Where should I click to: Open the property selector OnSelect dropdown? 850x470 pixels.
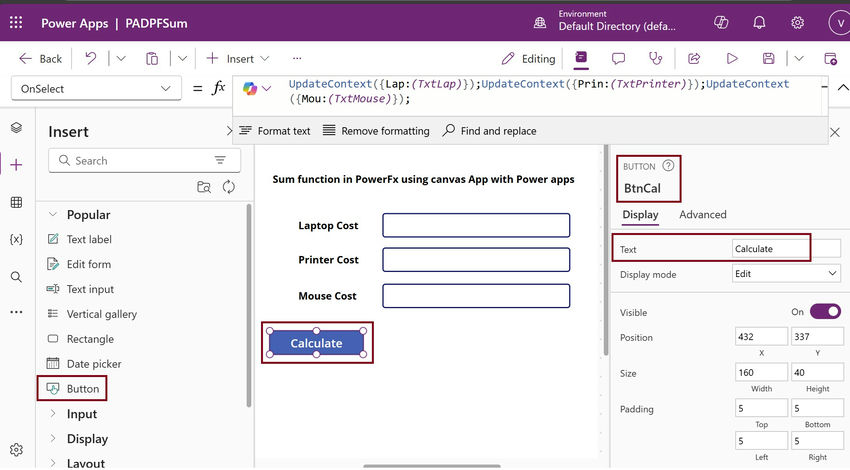point(96,88)
